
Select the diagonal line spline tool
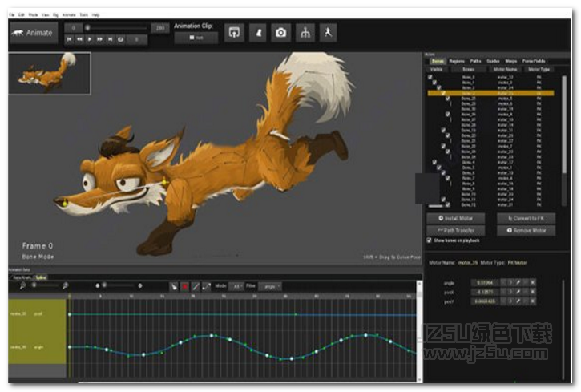tap(196, 286)
